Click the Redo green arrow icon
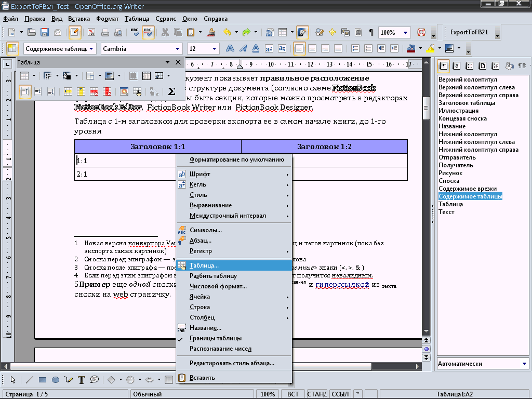Viewport: 532px width, 399px height. coord(246,32)
